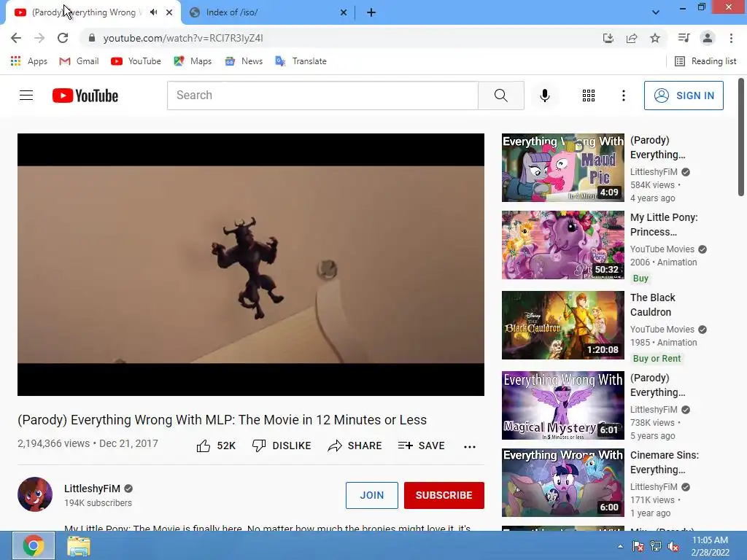Open Chrome's three-dot menu
This screenshot has width=747, height=560.
[x=731, y=38]
